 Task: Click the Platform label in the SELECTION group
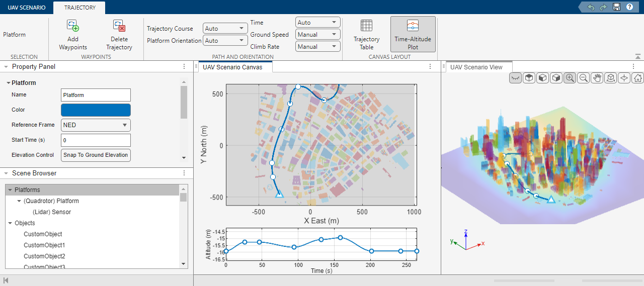click(x=14, y=35)
